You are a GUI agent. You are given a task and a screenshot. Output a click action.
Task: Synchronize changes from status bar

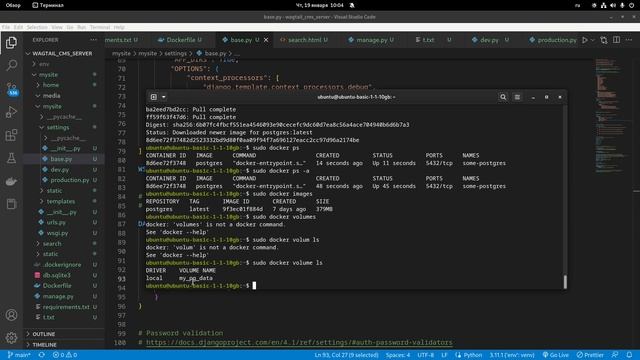[x=42, y=355]
